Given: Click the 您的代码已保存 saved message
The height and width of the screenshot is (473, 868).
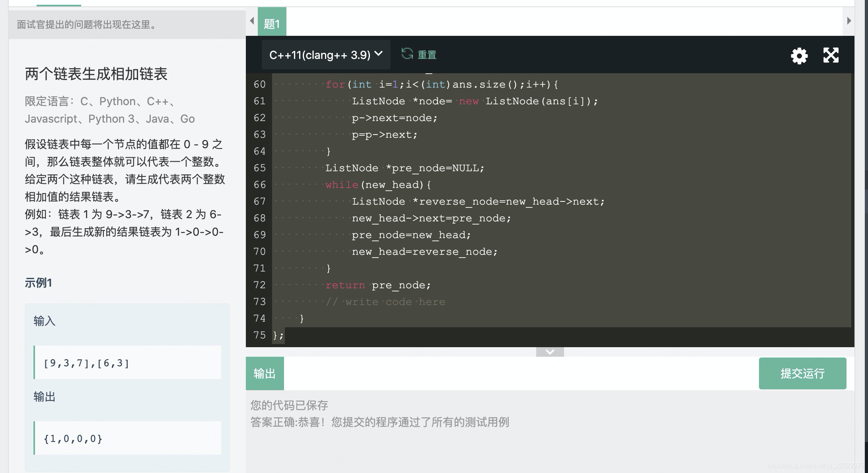Looking at the screenshot, I should pos(289,405).
